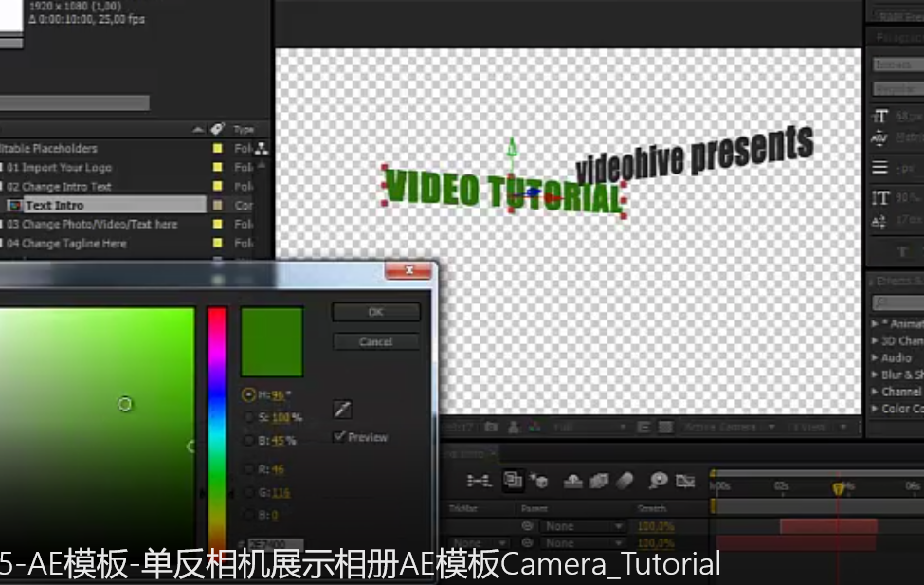Open the TrkMat None dropdown

click(x=478, y=542)
